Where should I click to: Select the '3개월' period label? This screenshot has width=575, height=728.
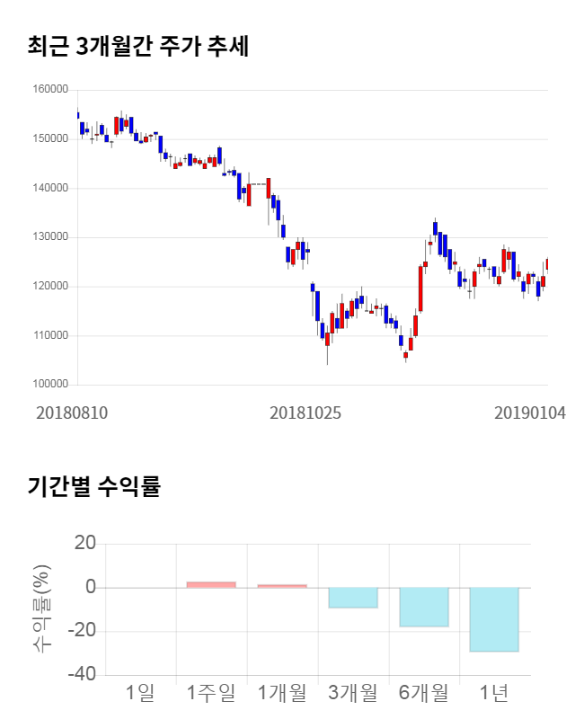click(353, 693)
